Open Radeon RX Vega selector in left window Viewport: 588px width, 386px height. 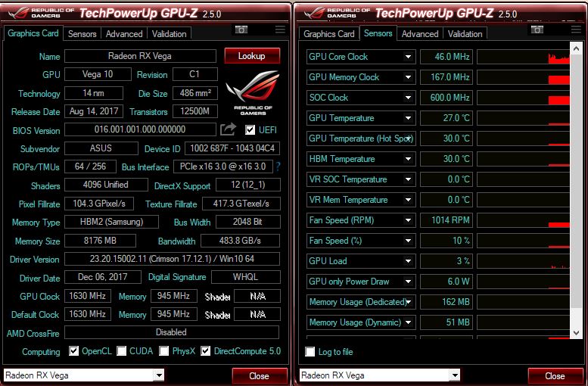click(x=159, y=375)
